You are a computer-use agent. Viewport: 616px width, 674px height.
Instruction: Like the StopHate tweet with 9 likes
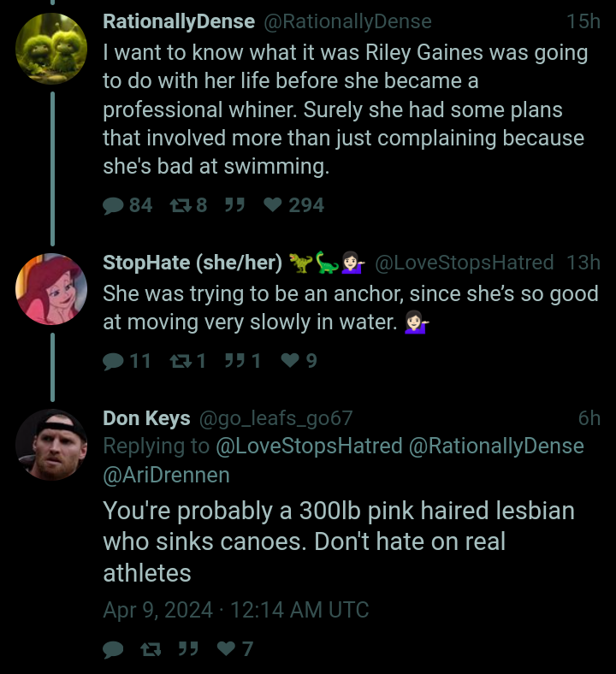pos(290,360)
